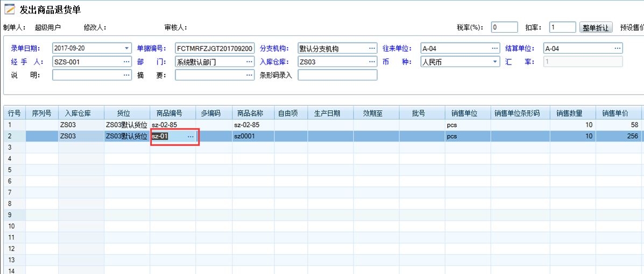
Task: Open the 录单日期 date dropdown
Action: click(x=126, y=48)
